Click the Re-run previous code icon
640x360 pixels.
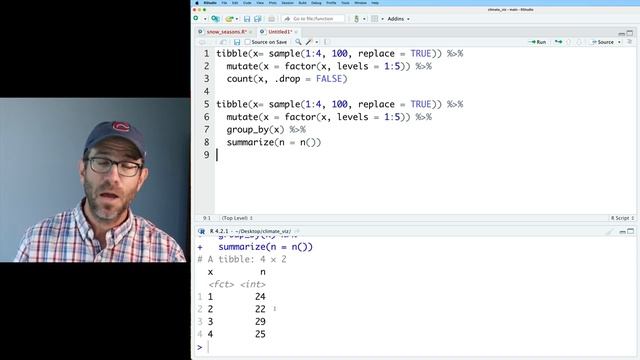(x=558, y=42)
